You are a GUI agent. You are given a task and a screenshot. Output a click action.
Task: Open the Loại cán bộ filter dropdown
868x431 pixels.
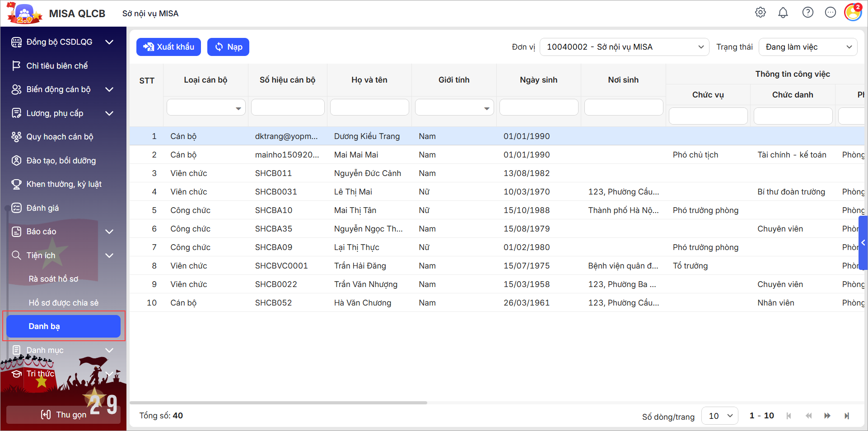206,108
